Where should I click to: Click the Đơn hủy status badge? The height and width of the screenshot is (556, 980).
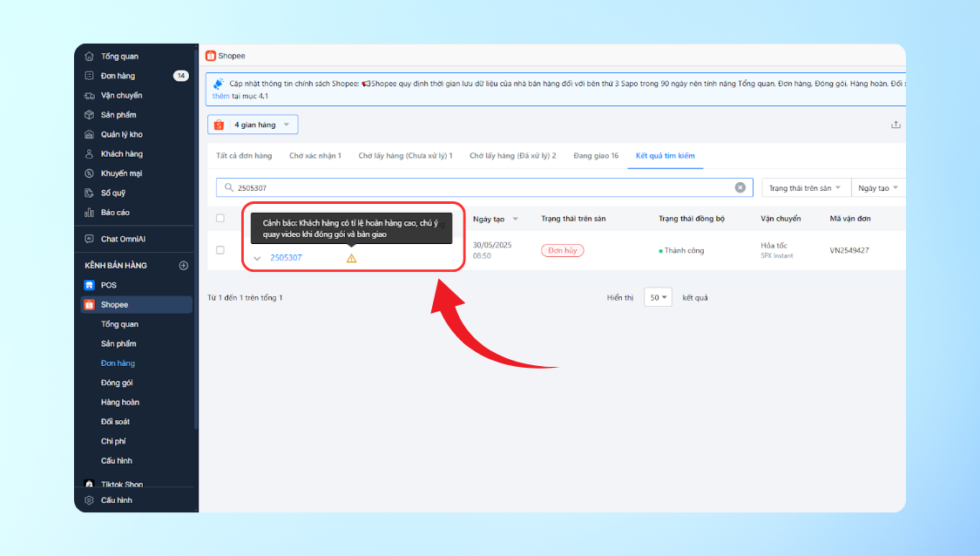[562, 250]
